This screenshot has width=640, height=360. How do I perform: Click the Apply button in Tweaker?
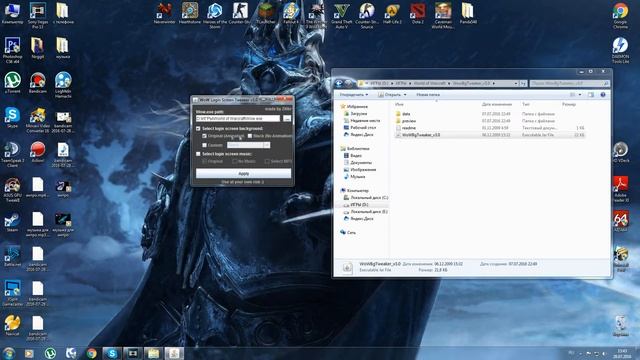click(244, 173)
